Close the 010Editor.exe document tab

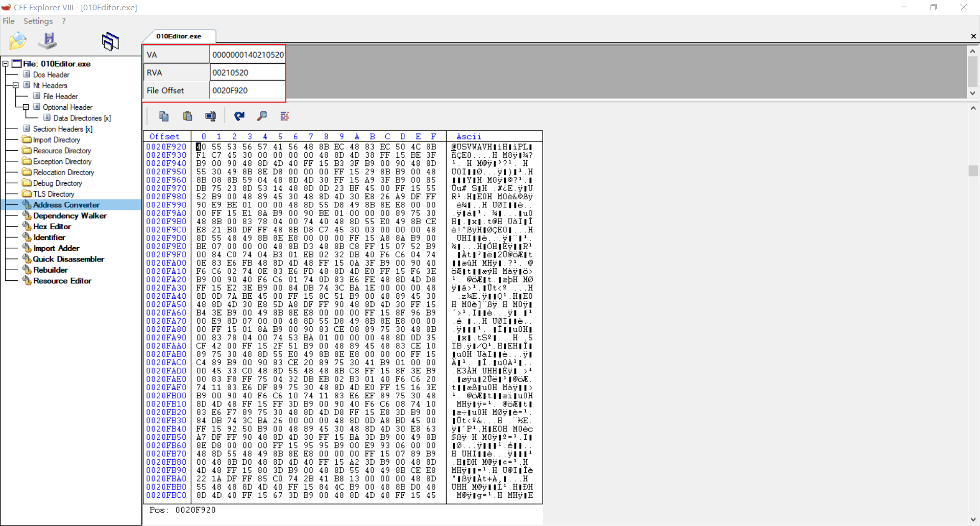973,36
